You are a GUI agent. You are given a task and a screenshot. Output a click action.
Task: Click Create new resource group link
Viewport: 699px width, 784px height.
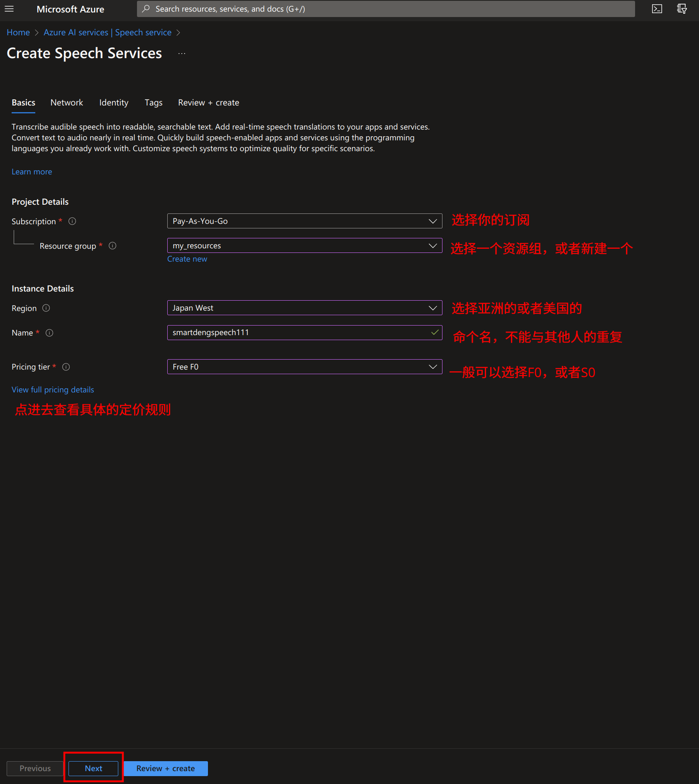pyautogui.click(x=187, y=259)
